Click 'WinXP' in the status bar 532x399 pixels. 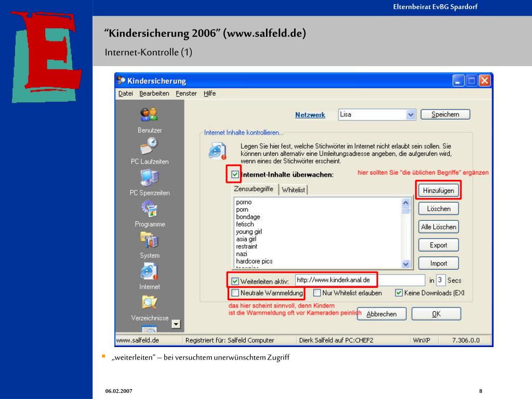click(x=421, y=340)
